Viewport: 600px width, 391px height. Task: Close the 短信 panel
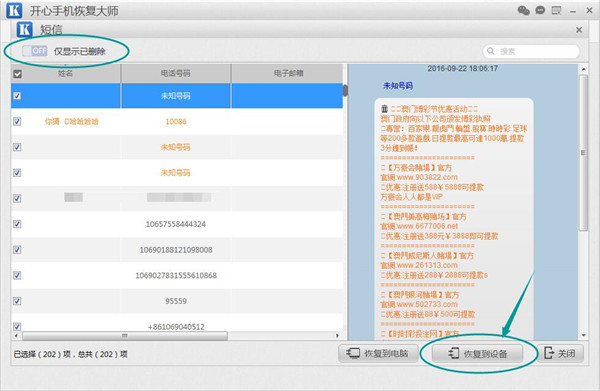[x=579, y=30]
